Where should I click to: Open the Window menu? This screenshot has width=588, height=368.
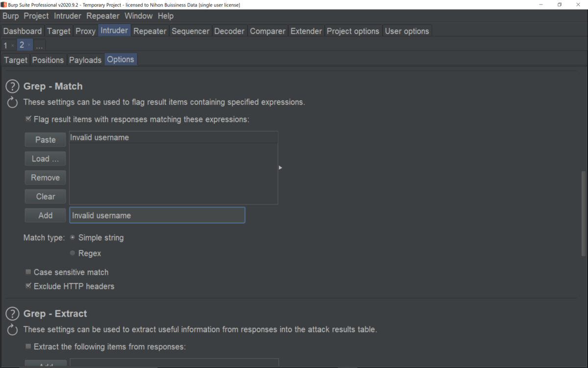pos(139,16)
